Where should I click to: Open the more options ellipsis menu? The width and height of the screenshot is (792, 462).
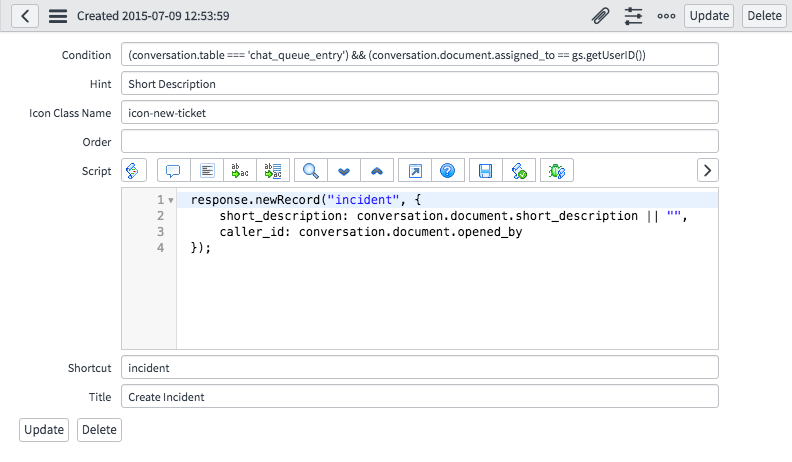point(666,16)
